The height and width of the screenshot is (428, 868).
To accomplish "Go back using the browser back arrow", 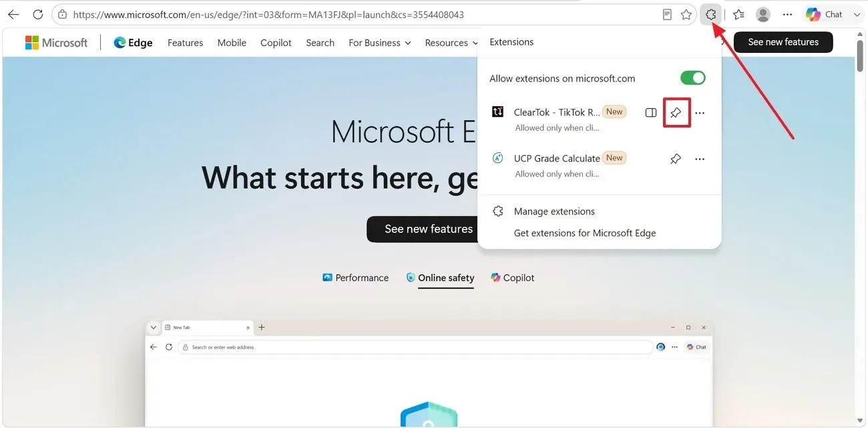I will click(x=13, y=14).
